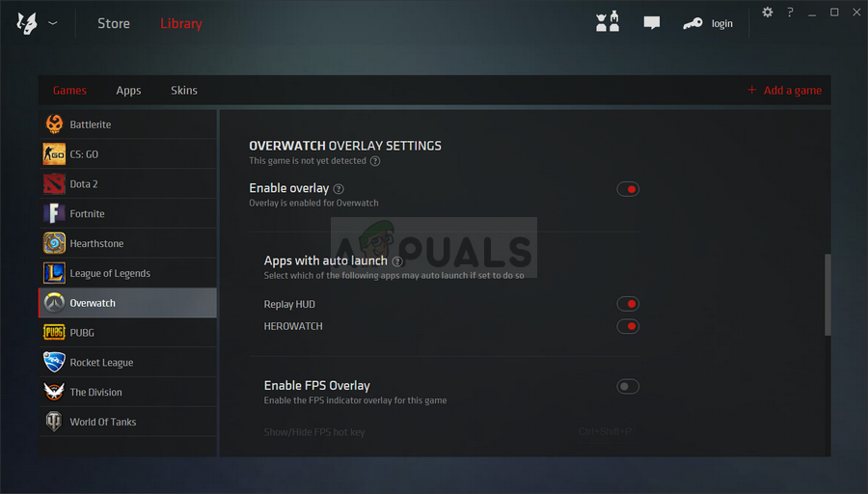868x494 pixels.
Task: Select the Rocket League icon
Action: [54, 362]
